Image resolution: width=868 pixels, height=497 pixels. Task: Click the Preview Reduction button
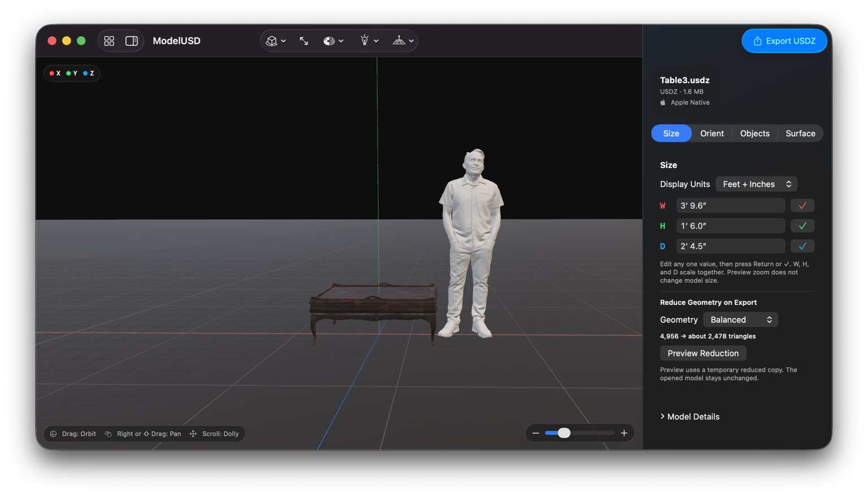[703, 353]
